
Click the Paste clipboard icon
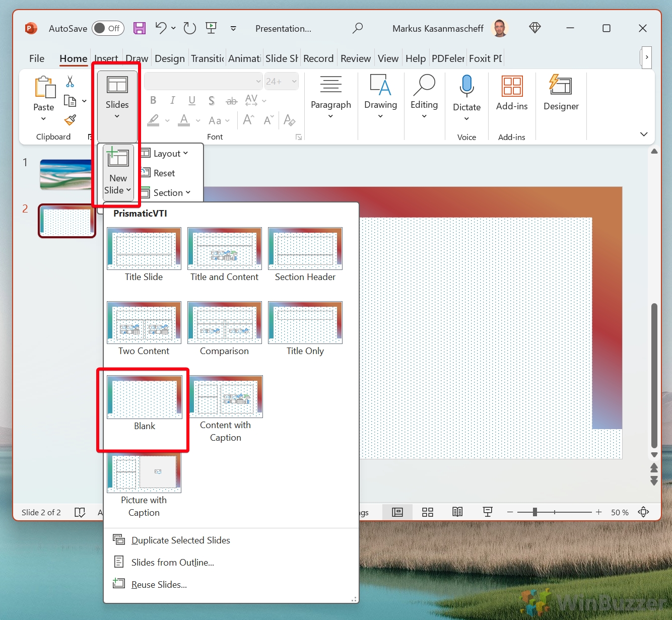coord(44,87)
